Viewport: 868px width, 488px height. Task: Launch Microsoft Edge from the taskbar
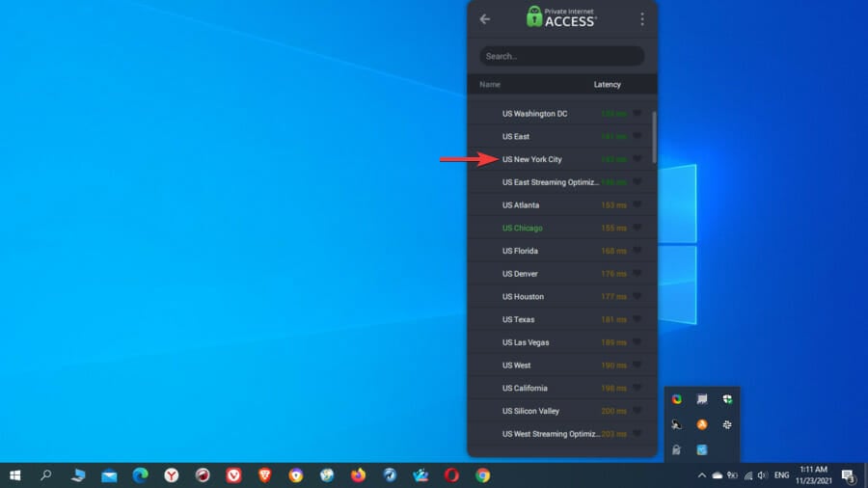click(140, 475)
